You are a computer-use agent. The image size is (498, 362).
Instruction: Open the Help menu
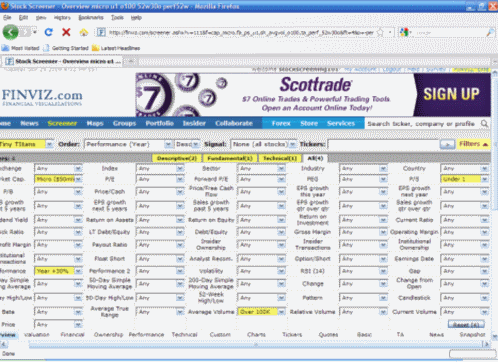click(x=136, y=17)
